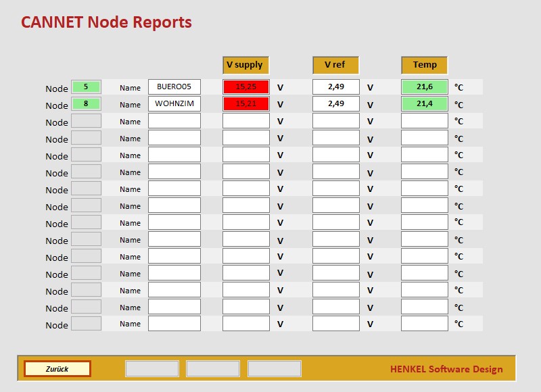Screen dimensions: 541x392
Task: Click the empty name field in third row
Action: (174, 121)
